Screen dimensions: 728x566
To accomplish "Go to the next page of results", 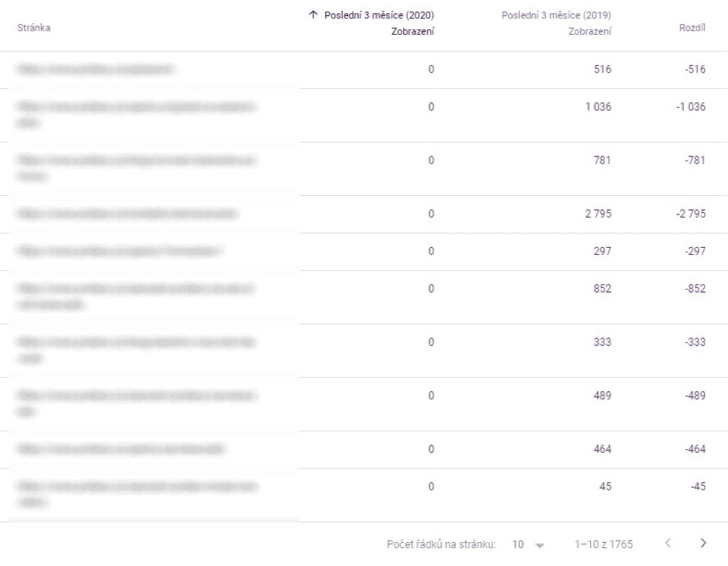I will coord(703,544).
